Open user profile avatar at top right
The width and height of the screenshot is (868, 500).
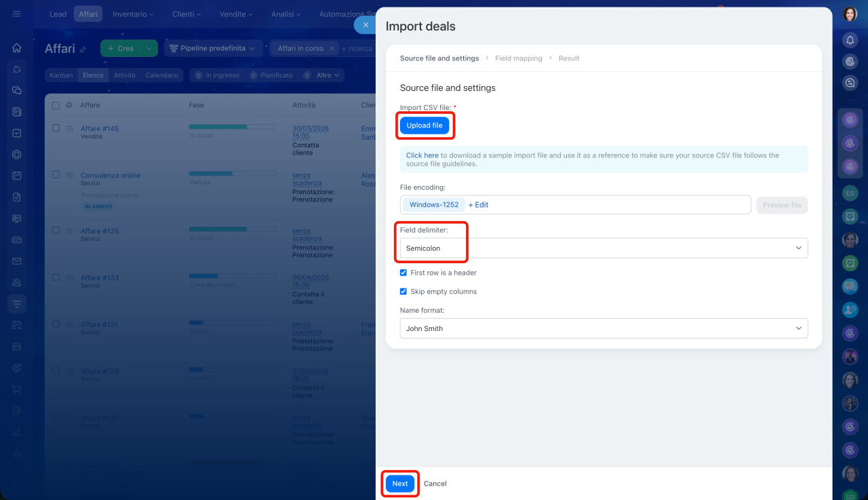tap(850, 14)
